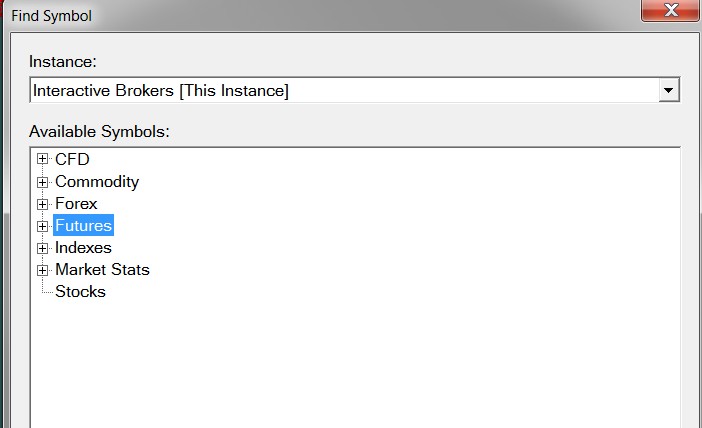
Task: Click the Available Symbols label
Action: (x=100, y=131)
